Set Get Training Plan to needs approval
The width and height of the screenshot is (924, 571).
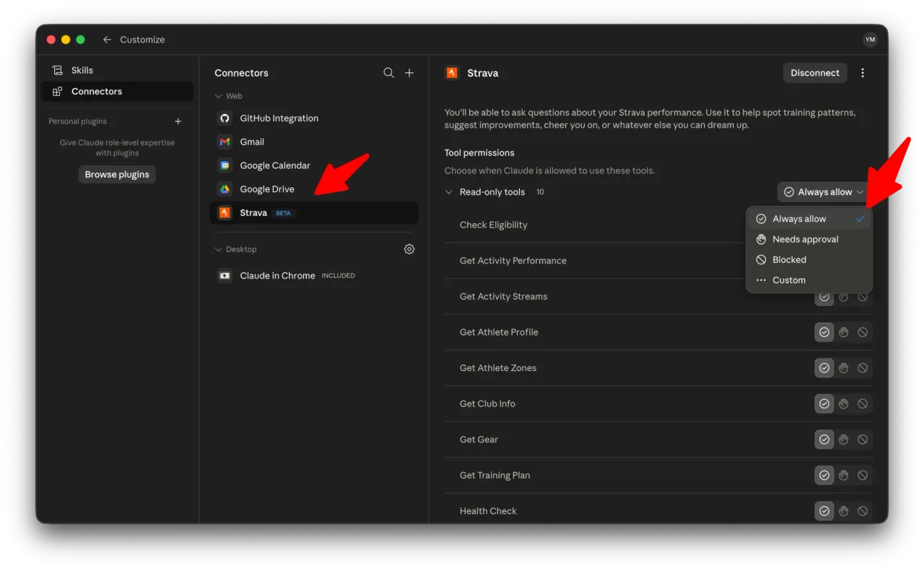[844, 475]
